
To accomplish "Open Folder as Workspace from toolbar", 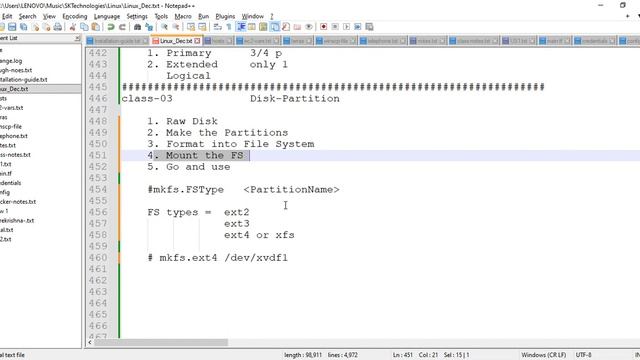I will click(x=297, y=27).
